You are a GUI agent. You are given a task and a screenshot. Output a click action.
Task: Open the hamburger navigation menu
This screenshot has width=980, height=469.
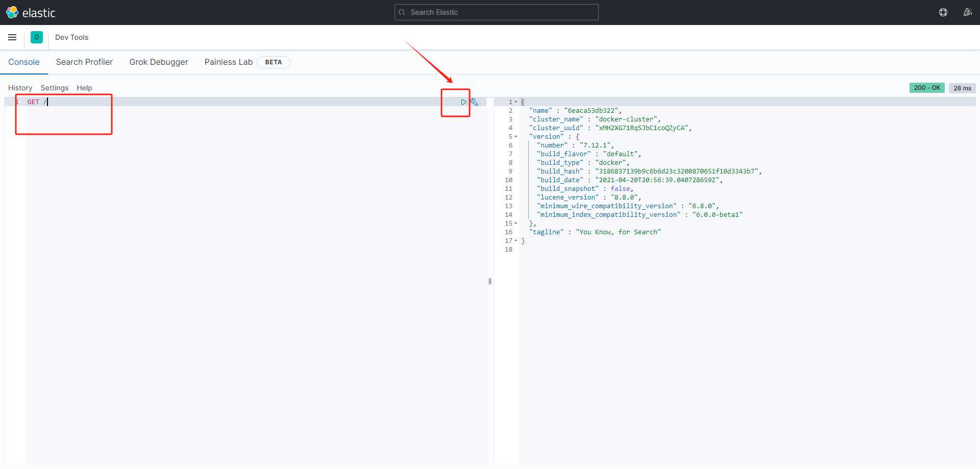tap(12, 37)
